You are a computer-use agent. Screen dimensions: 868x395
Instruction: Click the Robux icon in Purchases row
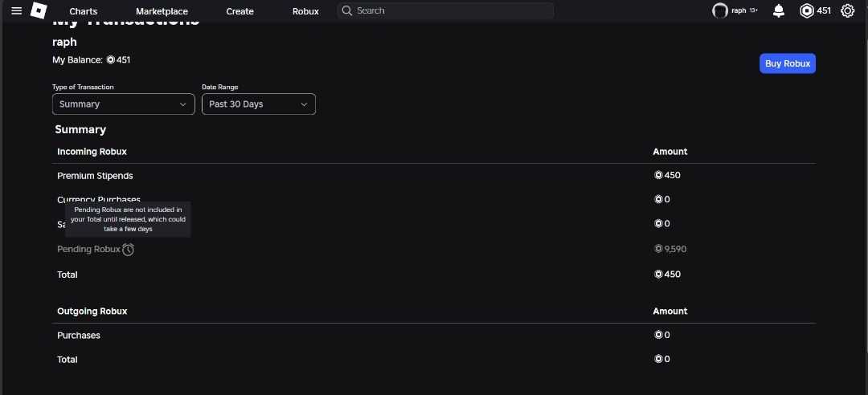[x=658, y=335]
